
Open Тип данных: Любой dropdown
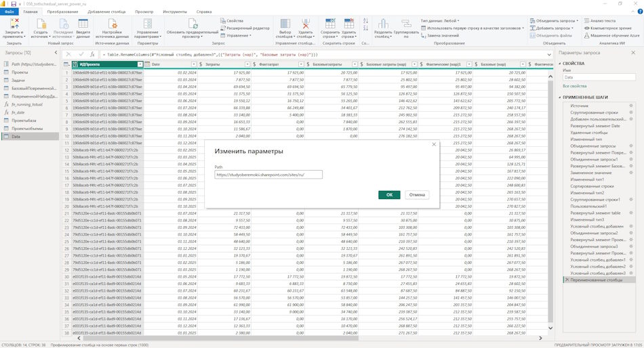click(x=440, y=20)
